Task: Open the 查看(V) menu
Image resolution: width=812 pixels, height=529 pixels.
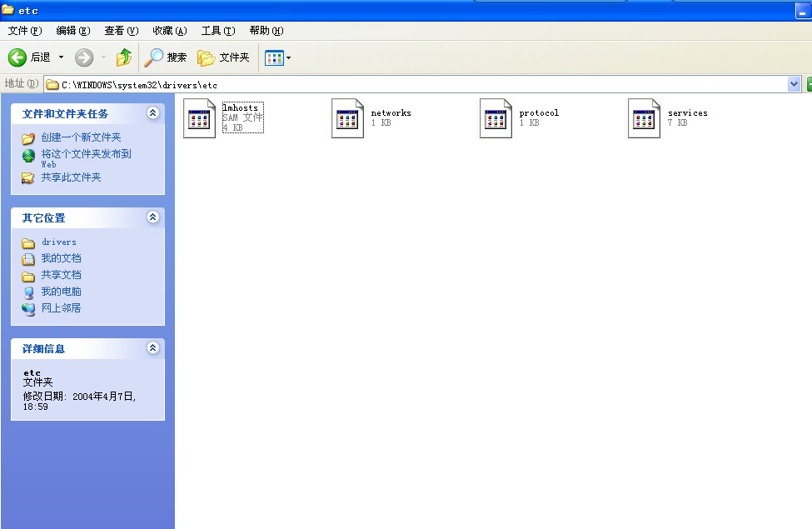Action: click(122, 31)
